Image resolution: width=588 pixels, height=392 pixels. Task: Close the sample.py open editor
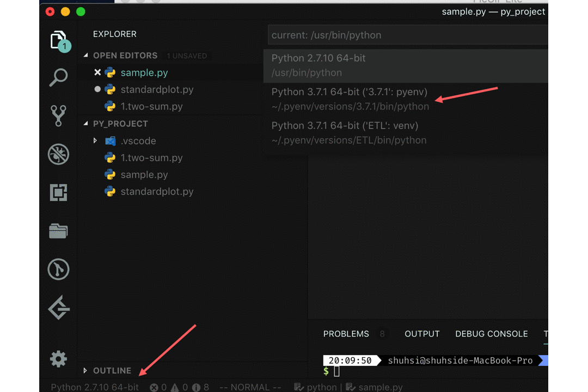[96, 72]
